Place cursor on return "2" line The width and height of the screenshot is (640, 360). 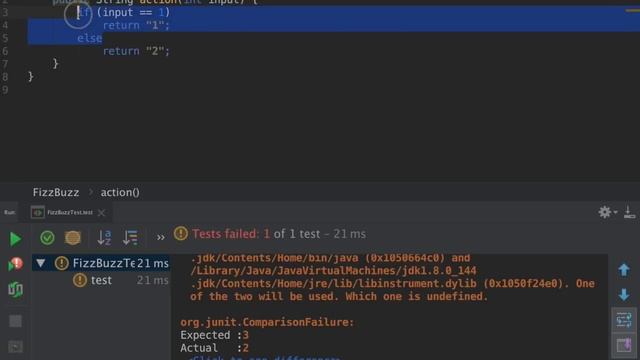click(136, 51)
